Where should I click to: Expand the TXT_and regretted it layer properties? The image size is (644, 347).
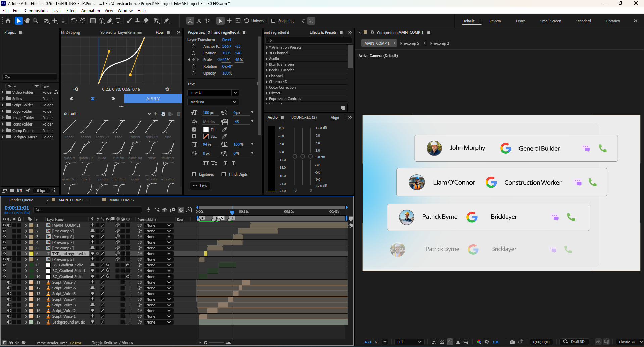[26, 254]
